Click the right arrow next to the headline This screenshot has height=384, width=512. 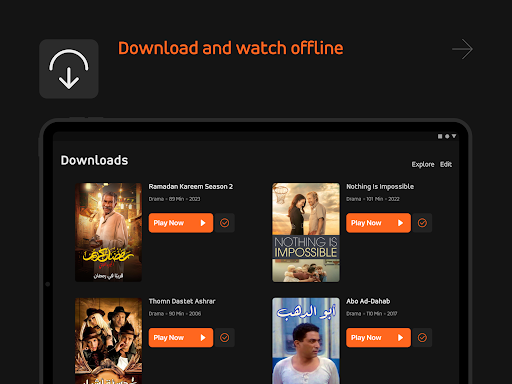pyautogui.click(x=462, y=49)
